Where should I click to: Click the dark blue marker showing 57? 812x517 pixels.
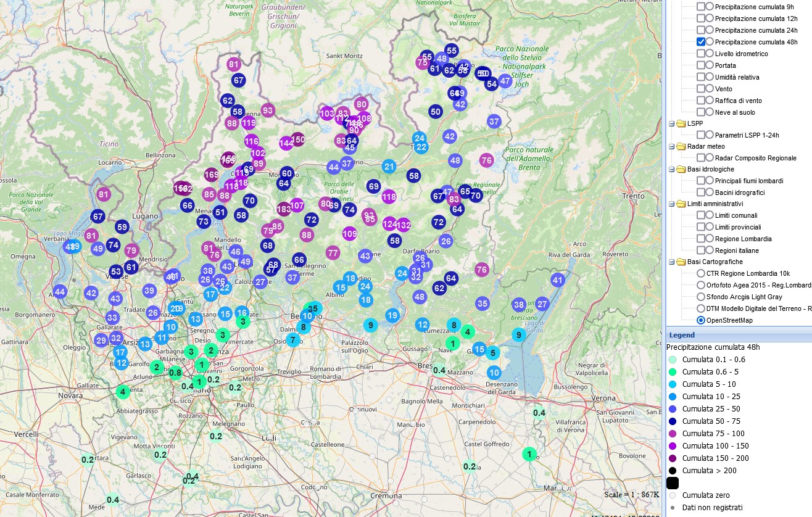coord(270,270)
